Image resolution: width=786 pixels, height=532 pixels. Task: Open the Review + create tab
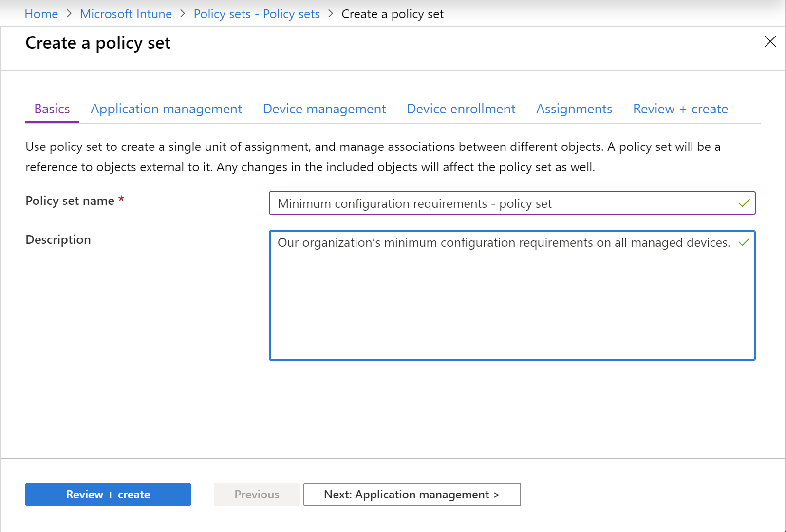pos(680,109)
